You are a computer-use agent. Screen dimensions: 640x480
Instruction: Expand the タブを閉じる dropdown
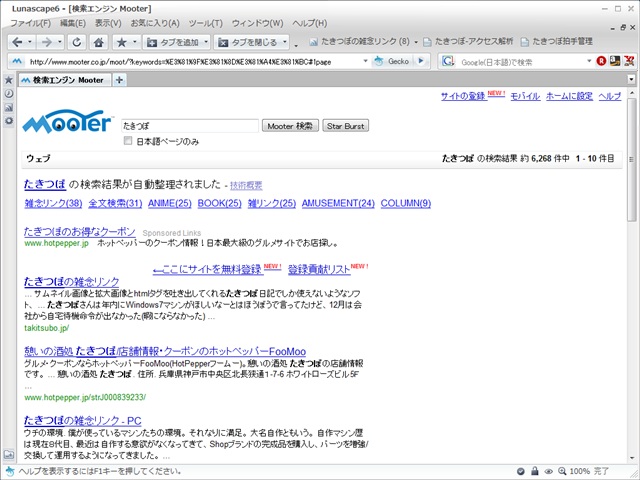pyautogui.click(x=286, y=43)
